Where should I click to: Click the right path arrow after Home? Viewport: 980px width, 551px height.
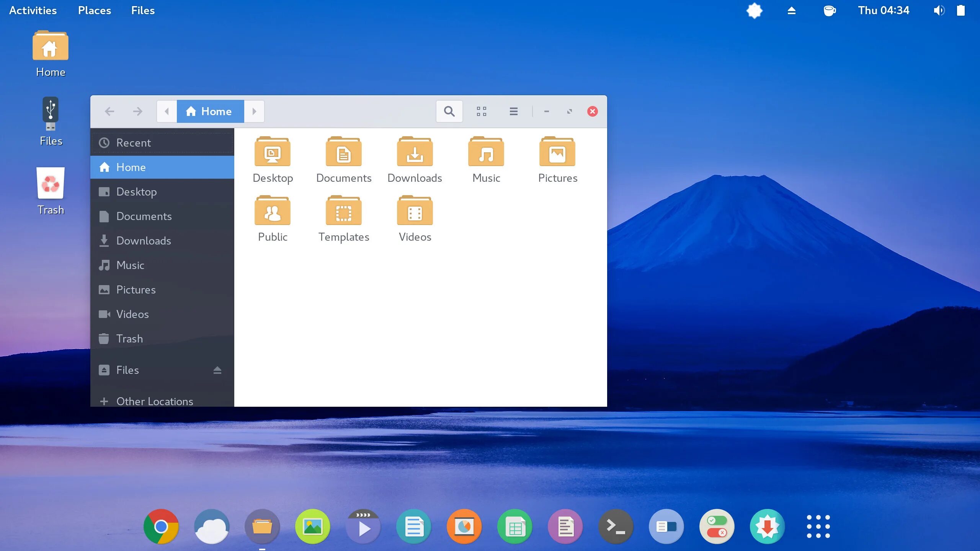254,111
